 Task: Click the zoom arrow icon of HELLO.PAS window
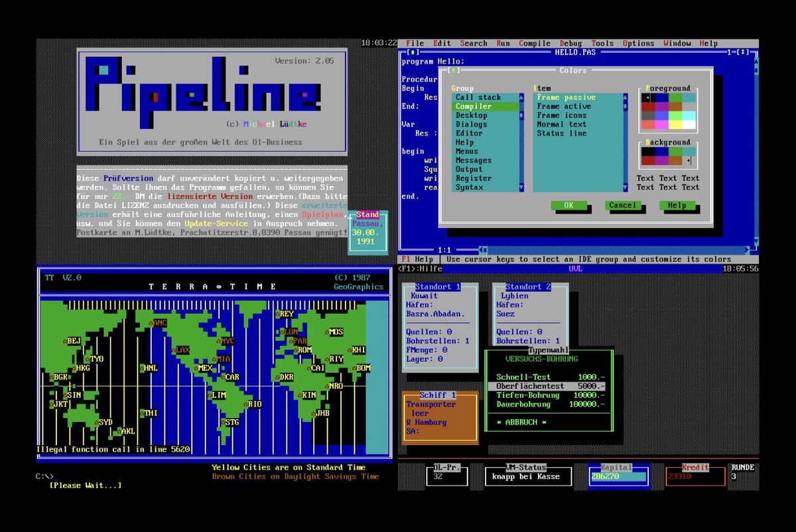(744, 52)
